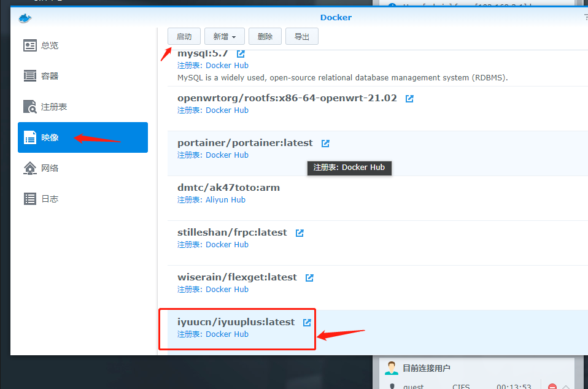Select wiserain/flexget:latest image row
This screenshot has width=588, height=389.
[377, 288]
